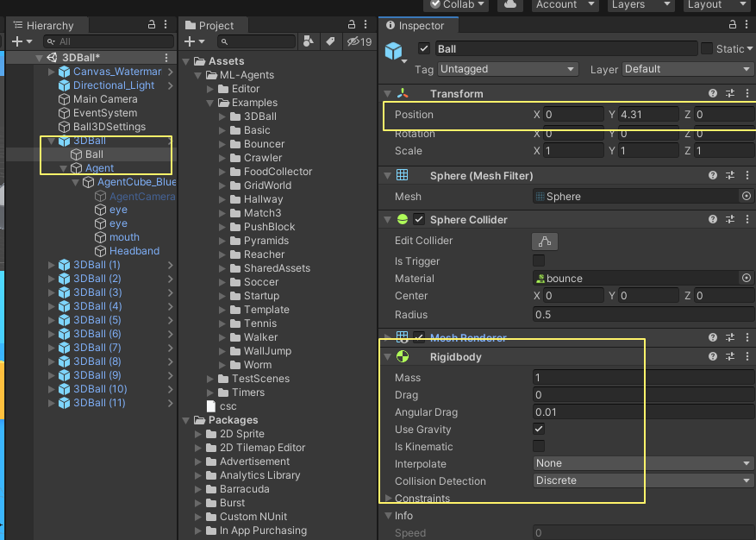The image size is (756, 540).
Task: Enable the Is Trigger checkbox
Action: [539, 261]
